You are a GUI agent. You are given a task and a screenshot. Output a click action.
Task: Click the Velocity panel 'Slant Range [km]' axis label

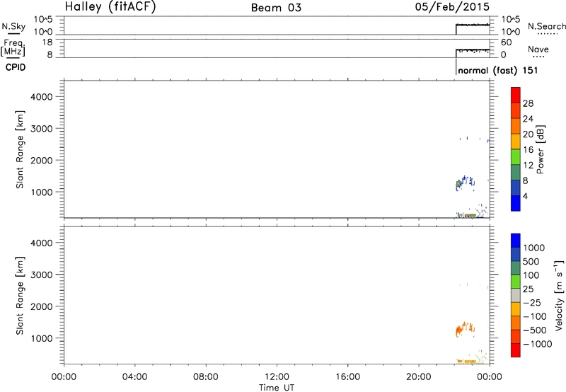(x=20, y=295)
